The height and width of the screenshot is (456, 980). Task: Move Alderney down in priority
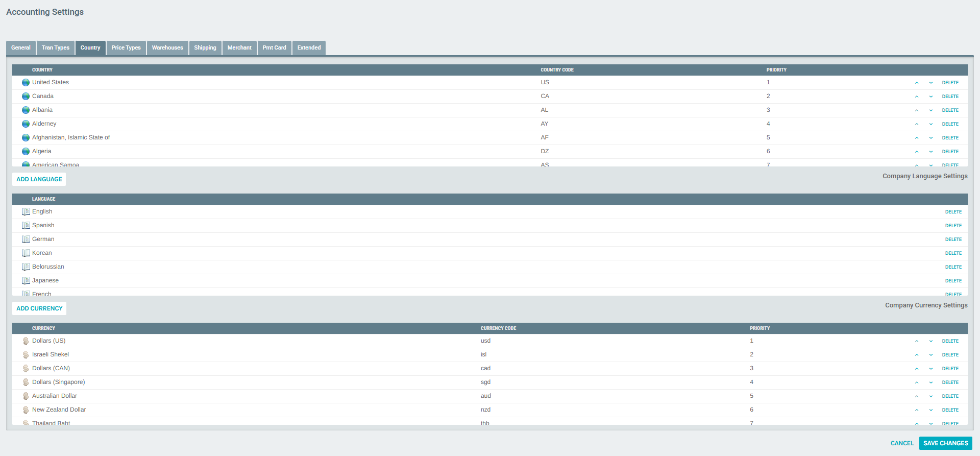click(931, 124)
